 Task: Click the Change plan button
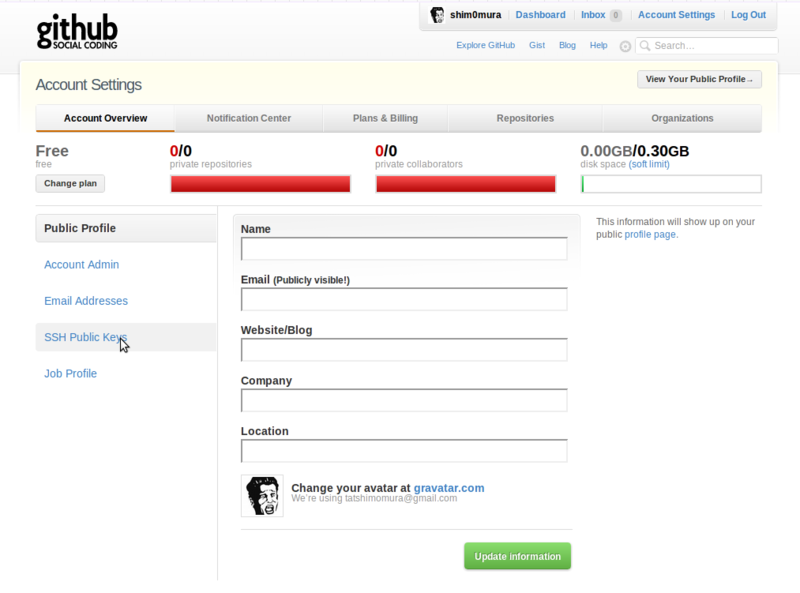(70, 184)
